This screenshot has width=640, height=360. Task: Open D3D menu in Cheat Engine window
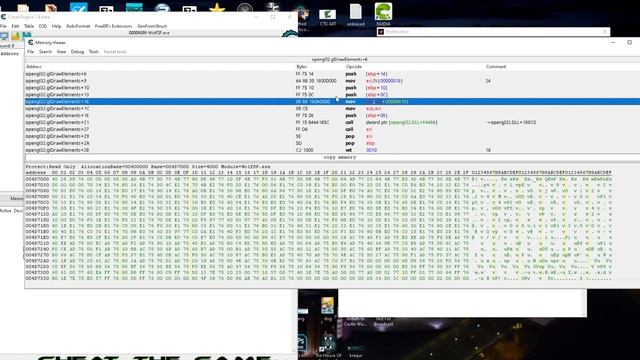[x=43, y=26]
